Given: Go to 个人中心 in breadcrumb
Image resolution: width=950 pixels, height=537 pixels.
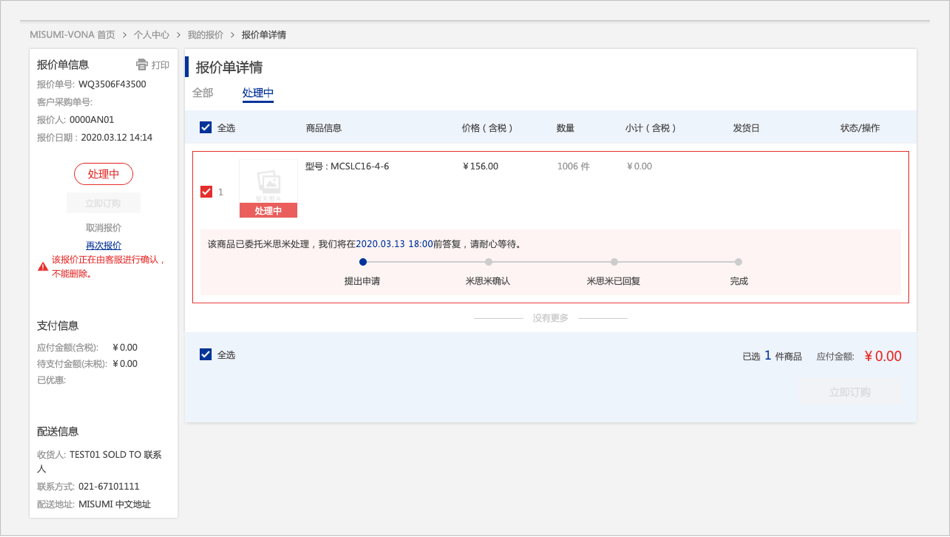Looking at the screenshot, I should (x=151, y=35).
